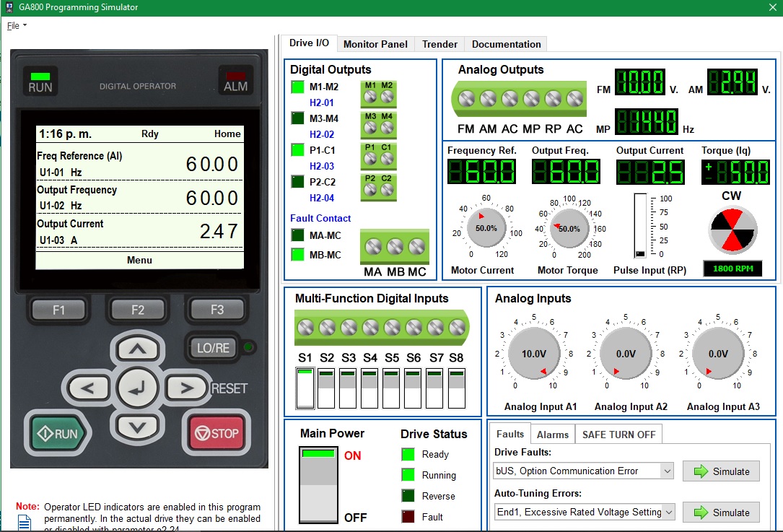Click the green RUN key on the keypad
783x532 pixels.
coord(59,432)
